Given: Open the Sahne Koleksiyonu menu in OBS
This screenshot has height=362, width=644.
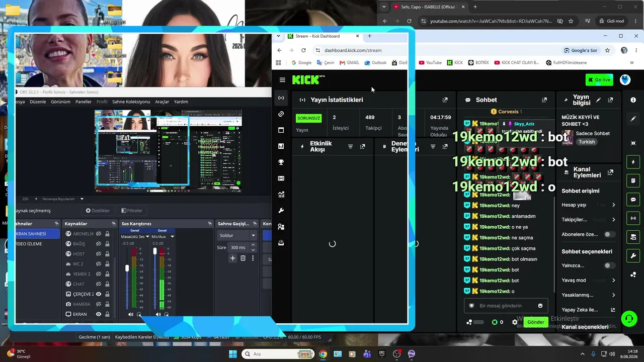Looking at the screenshot, I should click(x=131, y=102).
